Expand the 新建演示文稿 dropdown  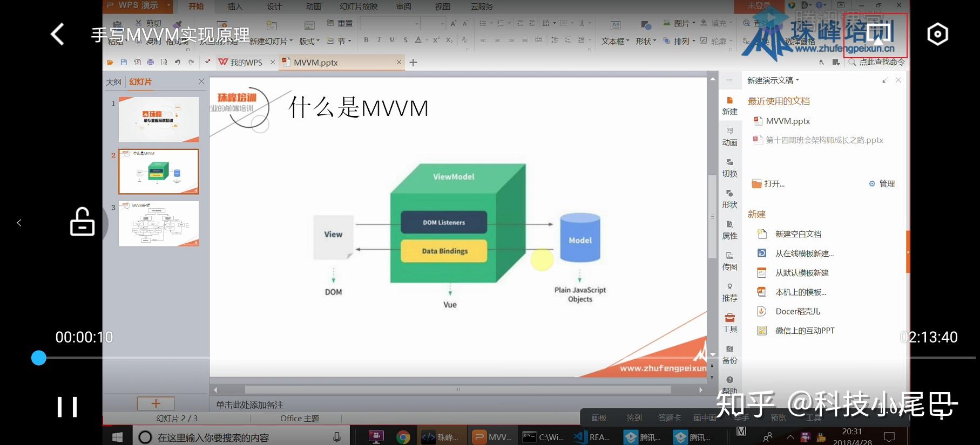click(773, 80)
